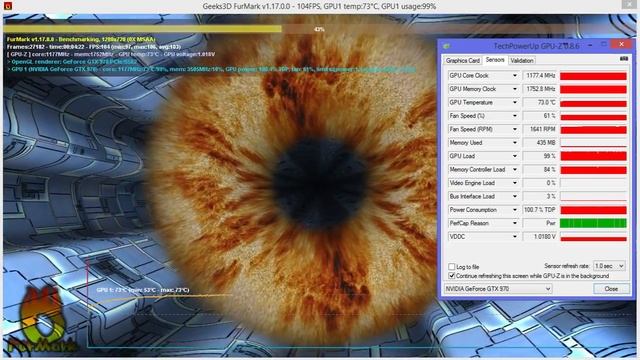Open GPU Temperature sensor dropdown
The width and height of the screenshot is (640, 360).
[x=514, y=102]
